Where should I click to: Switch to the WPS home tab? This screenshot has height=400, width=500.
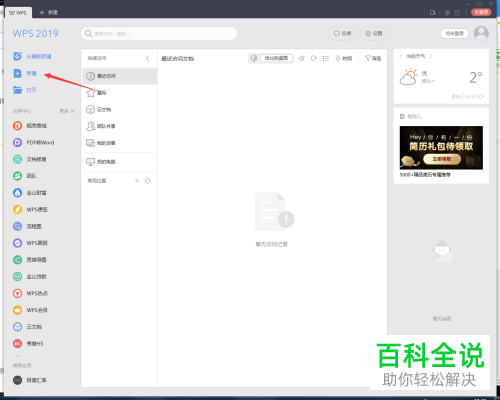(x=18, y=13)
